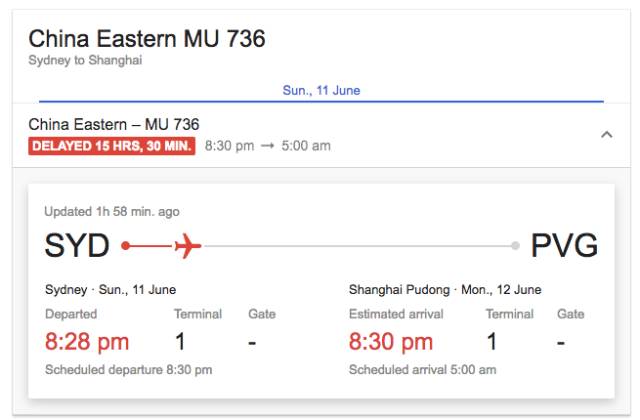Select the Sun., 11 June tab
Screen dimensions: 640x420
(321, 90)
